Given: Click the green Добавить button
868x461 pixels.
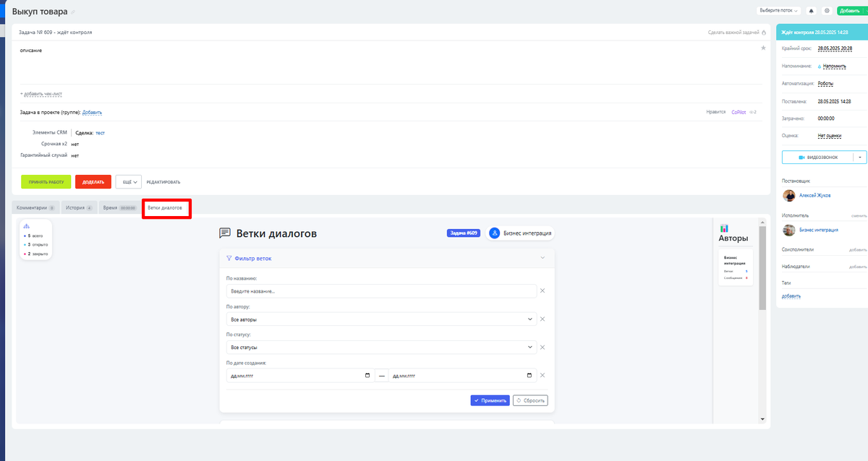Looking at the screenshot, I should tap(850, 11).
